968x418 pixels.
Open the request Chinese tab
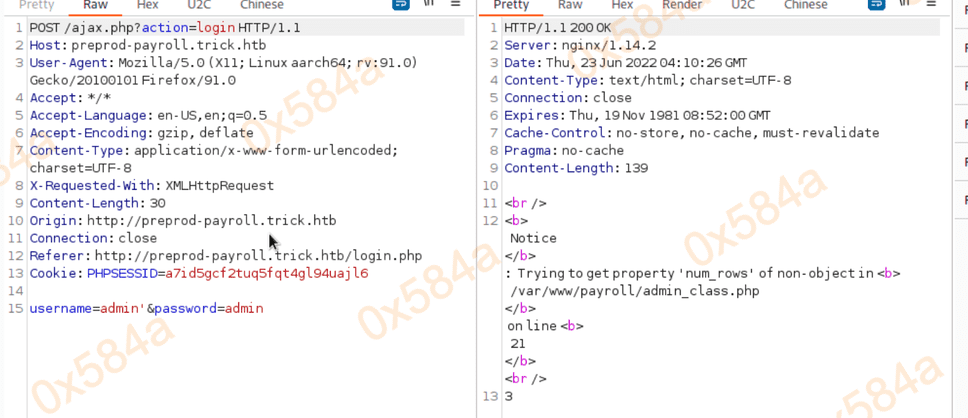click(261, 5)
